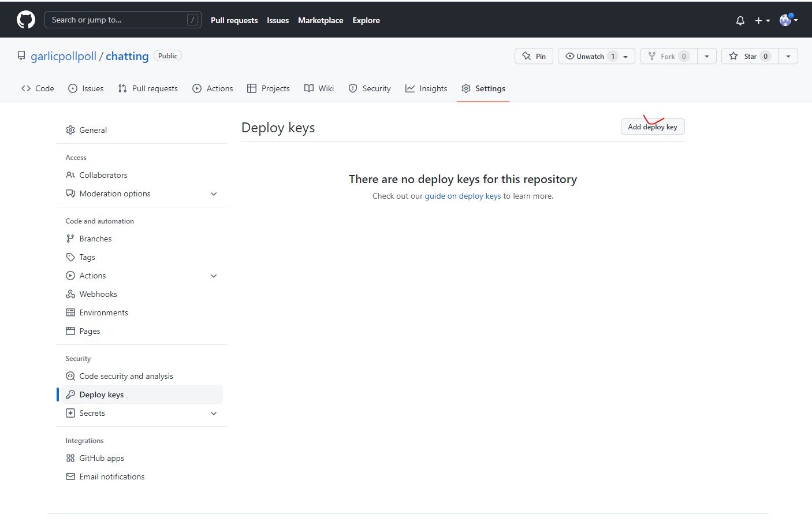Expand the Moderation options chevron
The width and height of the screenshot is (812, 521).
[x=214, y=193]
